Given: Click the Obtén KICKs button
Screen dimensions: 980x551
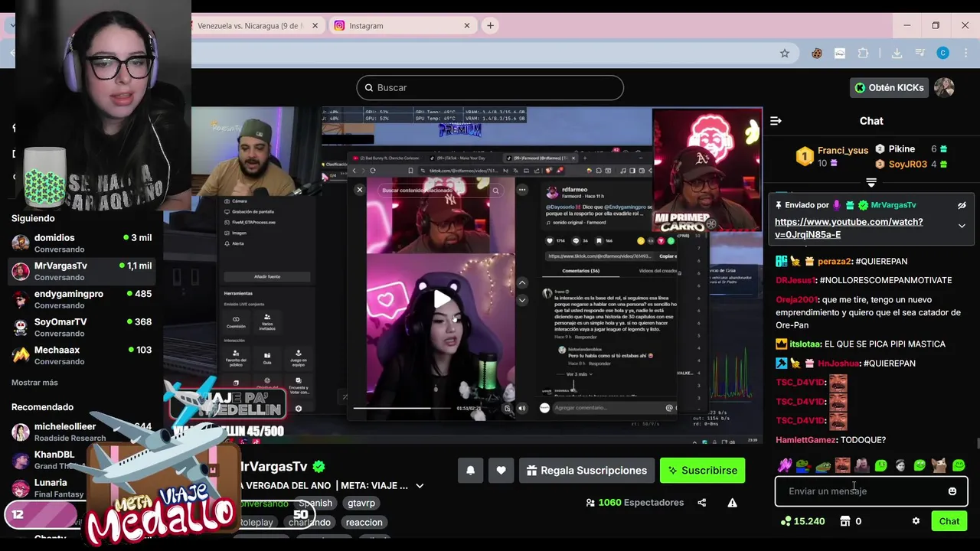Looking at the screenshot, I should pyautogui.click(x=889, y=87).
